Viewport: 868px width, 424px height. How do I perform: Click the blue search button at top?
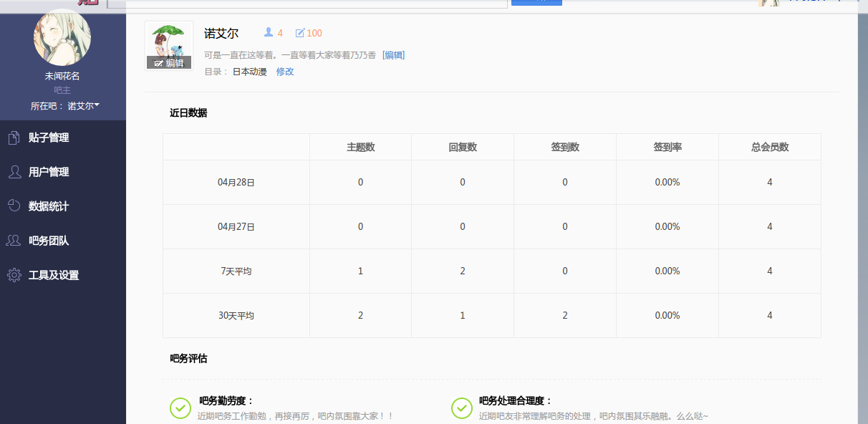536,3
